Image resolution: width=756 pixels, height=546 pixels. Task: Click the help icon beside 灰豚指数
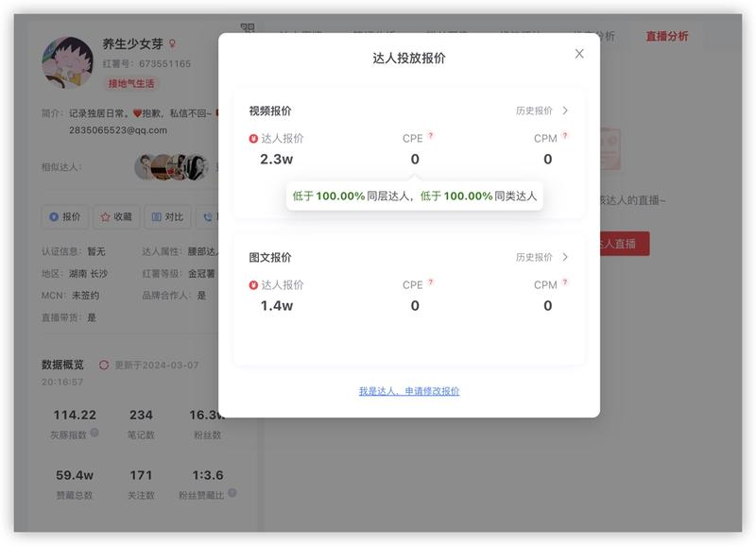[x=94, y=435]
